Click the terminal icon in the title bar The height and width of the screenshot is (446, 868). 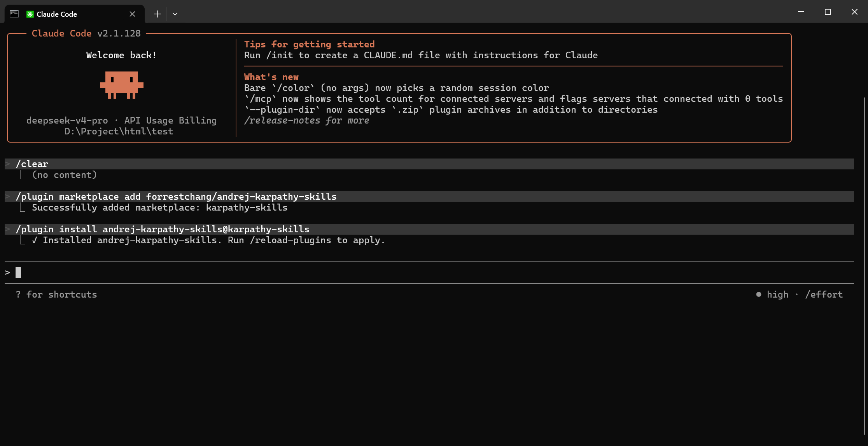coord(14,14)
